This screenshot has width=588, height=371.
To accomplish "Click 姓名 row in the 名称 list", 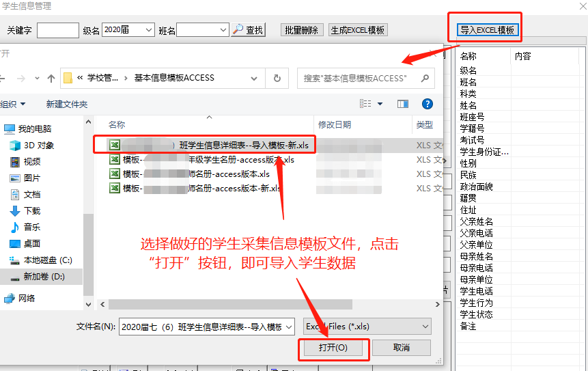I will [468, 105].
